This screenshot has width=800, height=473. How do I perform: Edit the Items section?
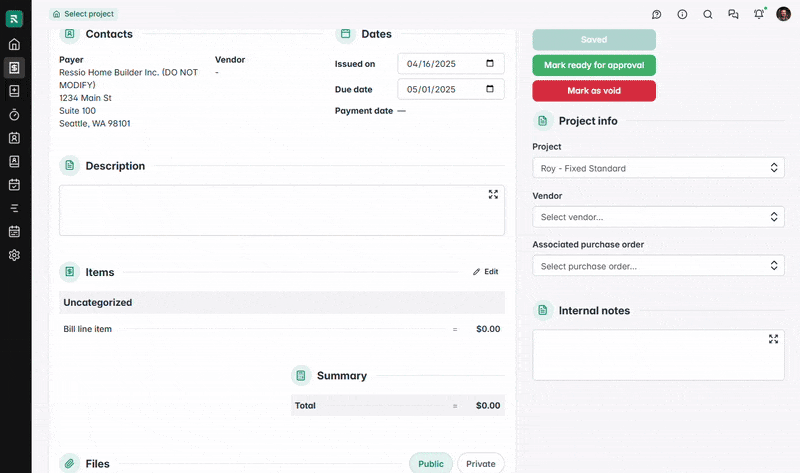[x=486, y=272]
